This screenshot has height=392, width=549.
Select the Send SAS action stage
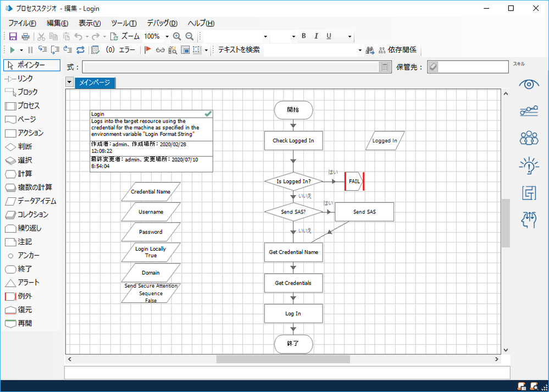364,212
